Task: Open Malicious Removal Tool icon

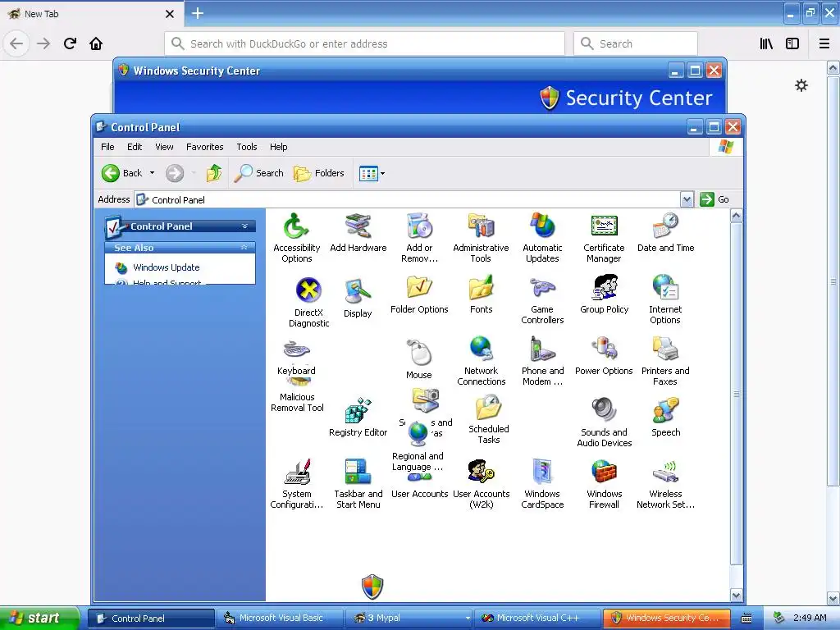Action: pos(297,396)
